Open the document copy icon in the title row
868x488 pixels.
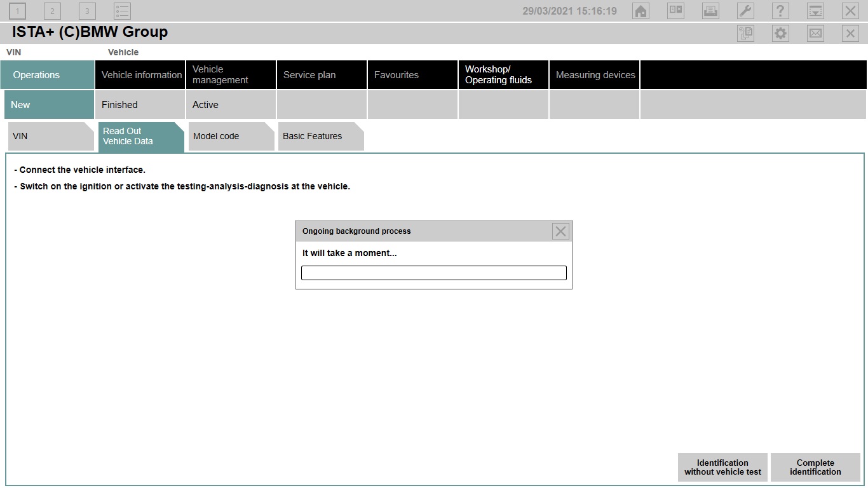coord(745,34)
